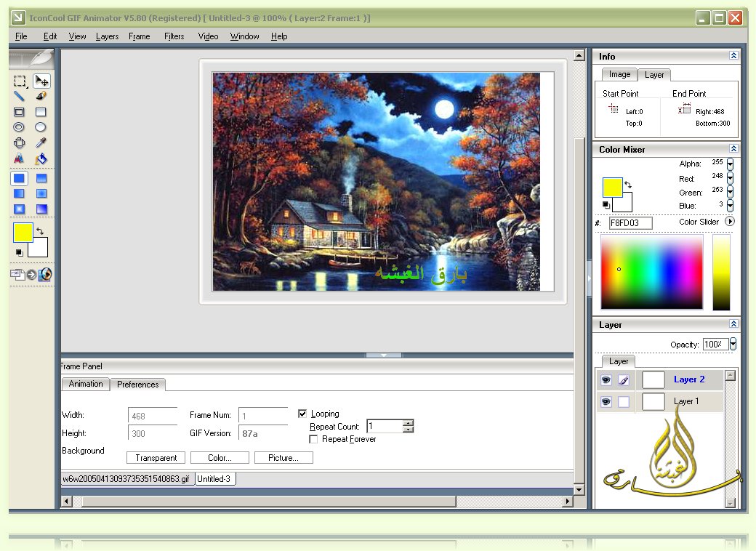Click the hex color input field F8FD03
Image resolution: width=756 pixels, height=551 pixels.
coord(631,222)
